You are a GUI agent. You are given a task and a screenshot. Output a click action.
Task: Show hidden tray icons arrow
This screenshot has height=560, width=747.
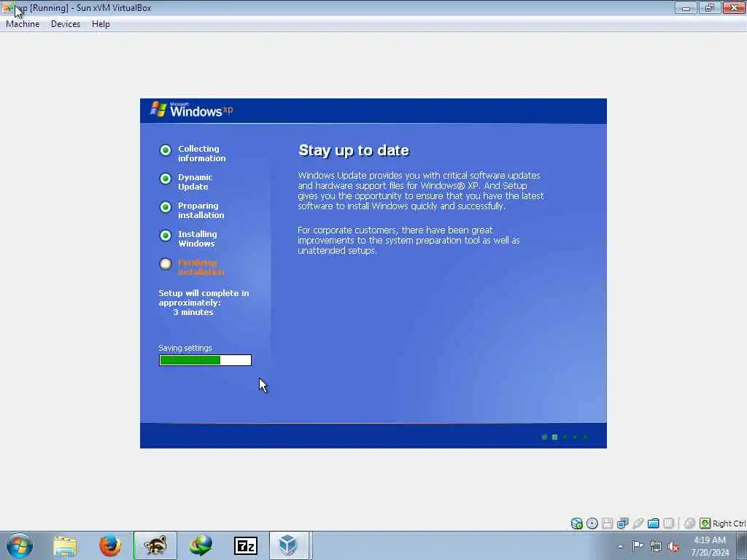point(620,546)
